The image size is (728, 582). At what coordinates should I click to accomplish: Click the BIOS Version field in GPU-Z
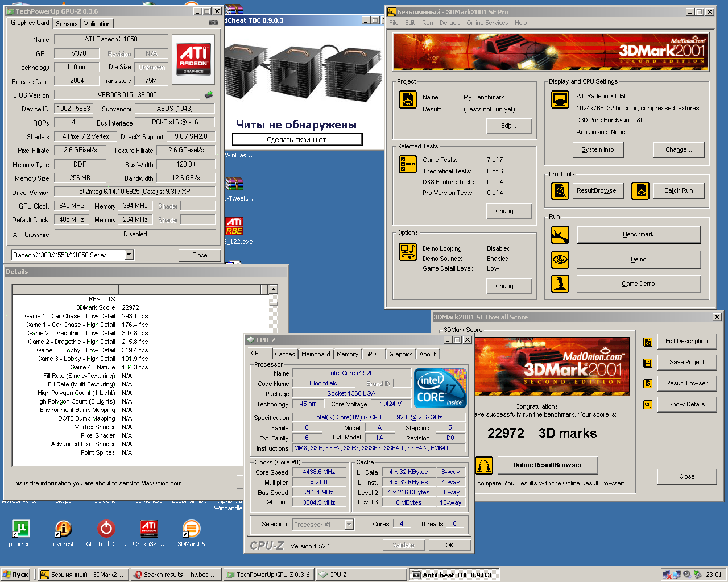[x=127, y=95]
